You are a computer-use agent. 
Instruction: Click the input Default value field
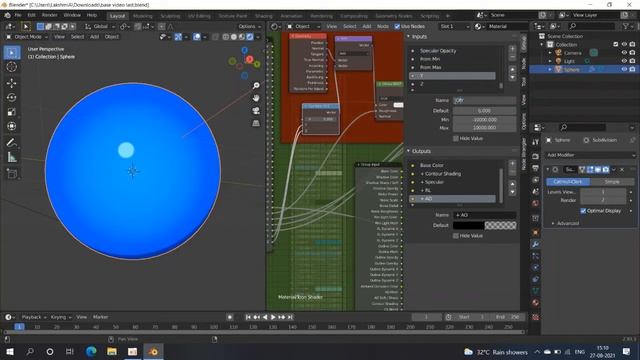(x=484, y=111)
